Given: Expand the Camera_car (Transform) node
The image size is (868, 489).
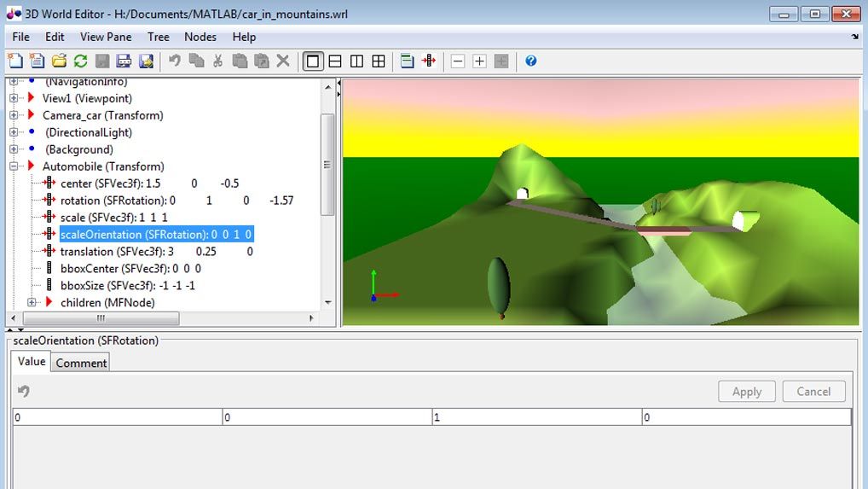Looking at the screenshot, I should (x=14, y=115).
